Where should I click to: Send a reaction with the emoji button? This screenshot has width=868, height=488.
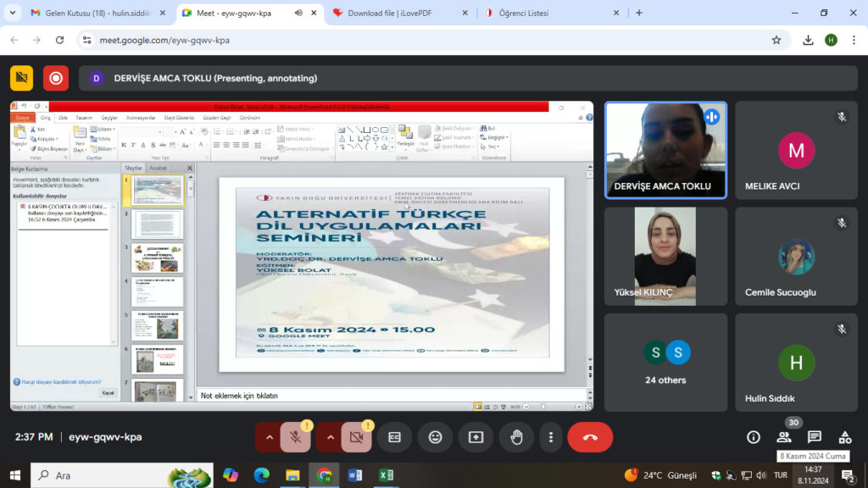click(x=435, y=437)
